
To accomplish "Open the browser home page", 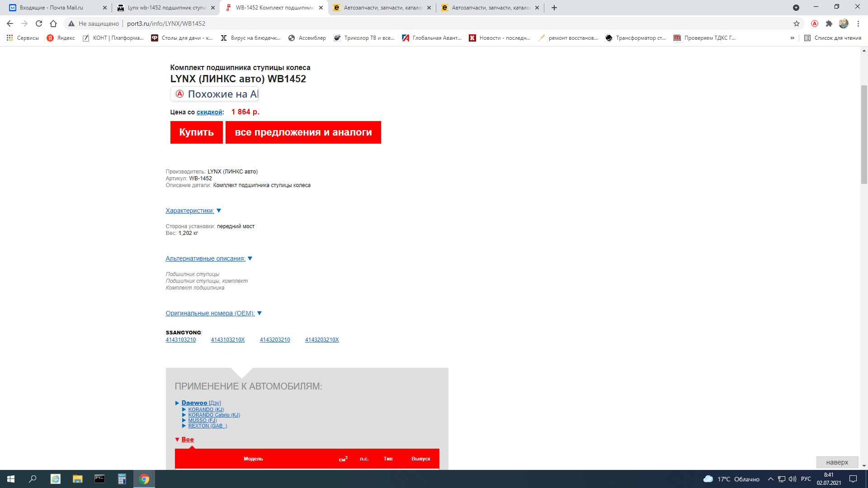I will point(53,23).
